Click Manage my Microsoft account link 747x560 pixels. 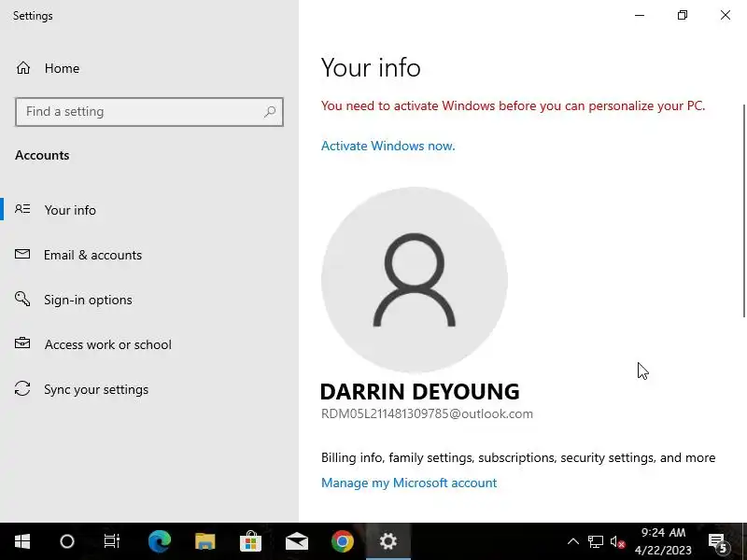tap(409, 483)
